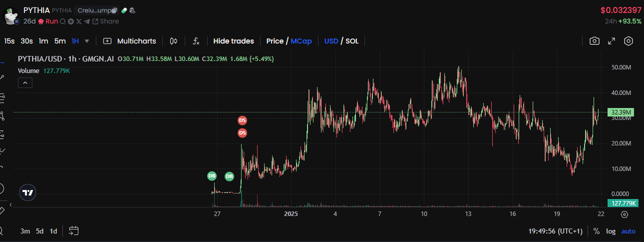Click the green pill pump icon
644x242 pixels.
(124, 10)
